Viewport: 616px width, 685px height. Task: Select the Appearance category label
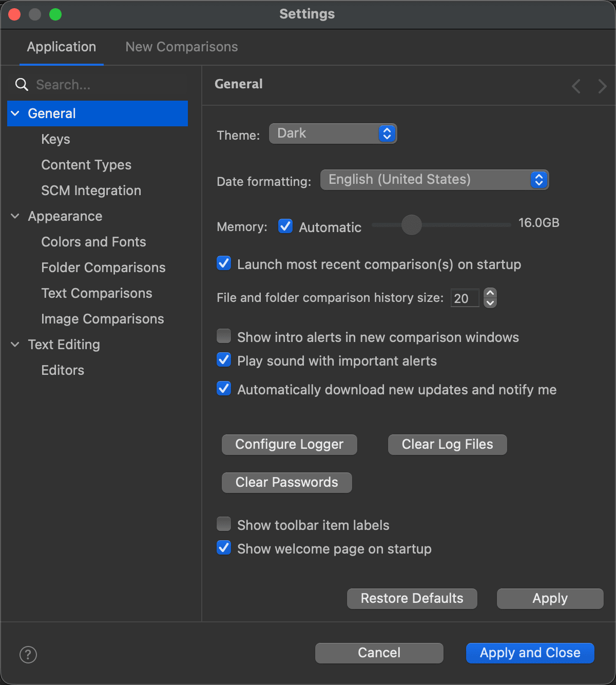click(x=65, y=216)
